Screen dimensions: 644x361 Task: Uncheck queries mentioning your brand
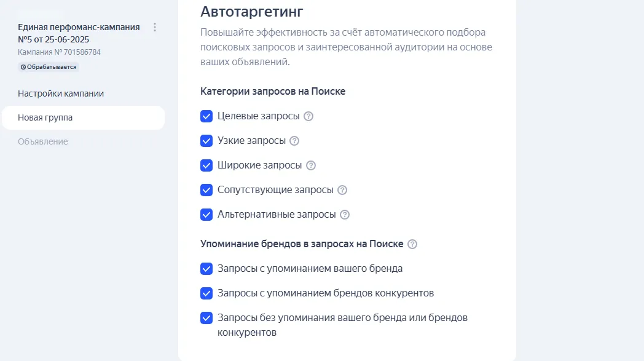point(206,269)
